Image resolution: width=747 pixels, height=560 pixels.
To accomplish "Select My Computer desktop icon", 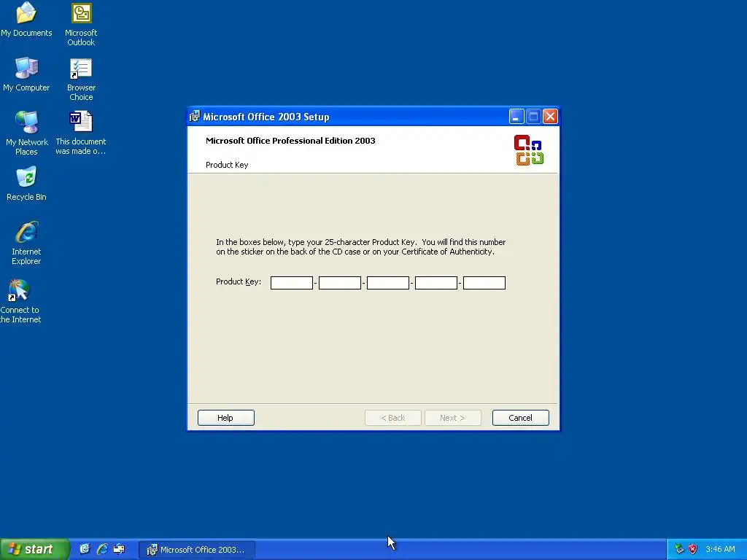I will tap(26, 74).
